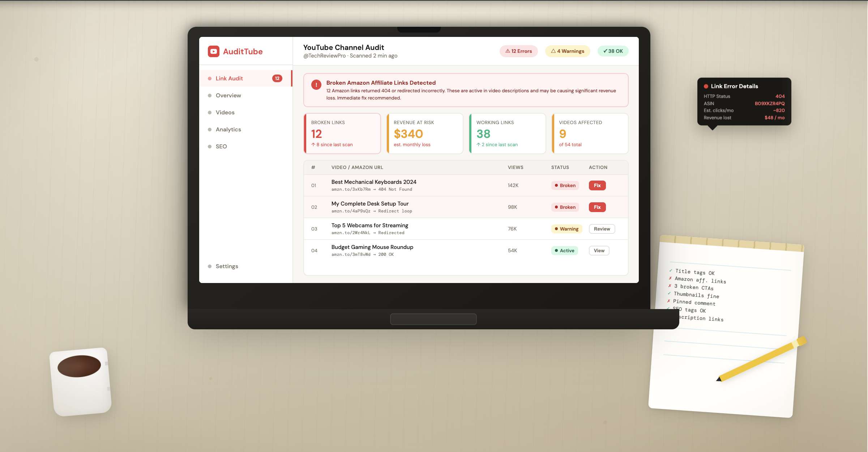868x452 pixels.
Task: Click the 38 OK checkmark pill
Action: [x=613, y=51]
